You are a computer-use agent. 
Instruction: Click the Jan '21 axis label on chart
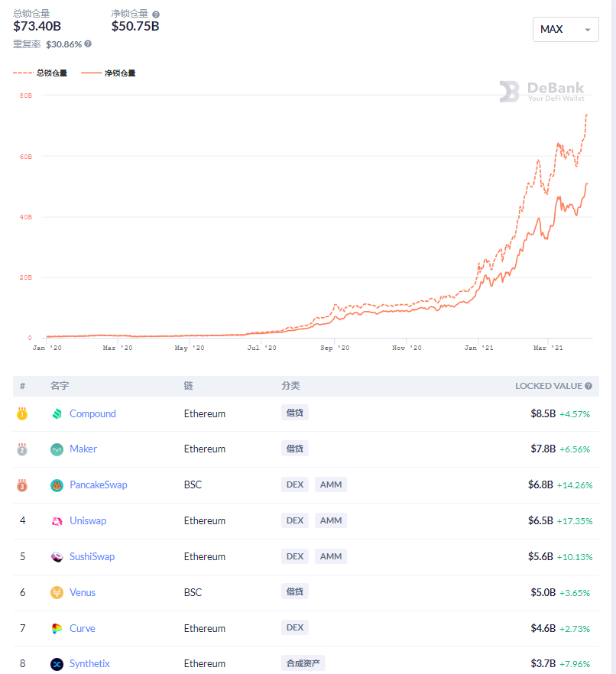(x=479, y=348)
